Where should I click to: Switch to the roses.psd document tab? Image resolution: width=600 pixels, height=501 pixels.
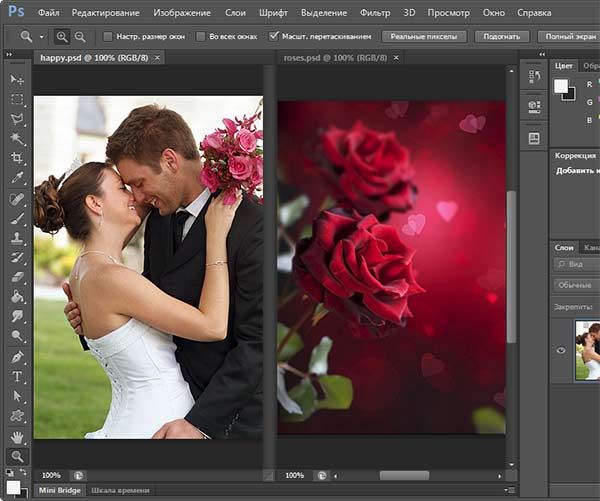pos(335,58)
